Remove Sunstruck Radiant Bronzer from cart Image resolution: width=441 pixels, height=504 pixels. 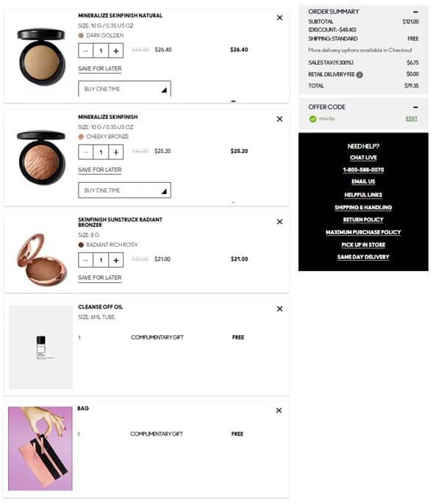pyautogui.click(x=279, y=222)
